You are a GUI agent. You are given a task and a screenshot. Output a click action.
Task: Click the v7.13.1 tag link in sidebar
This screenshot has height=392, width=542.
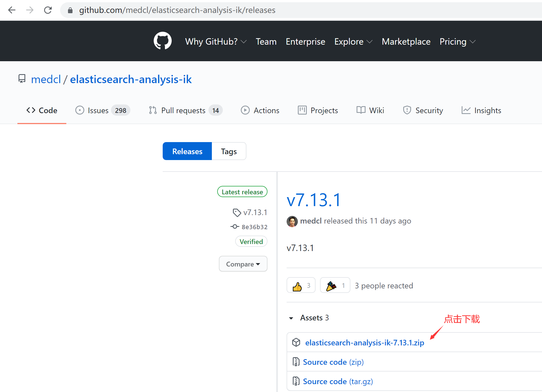tap(255, 213)
